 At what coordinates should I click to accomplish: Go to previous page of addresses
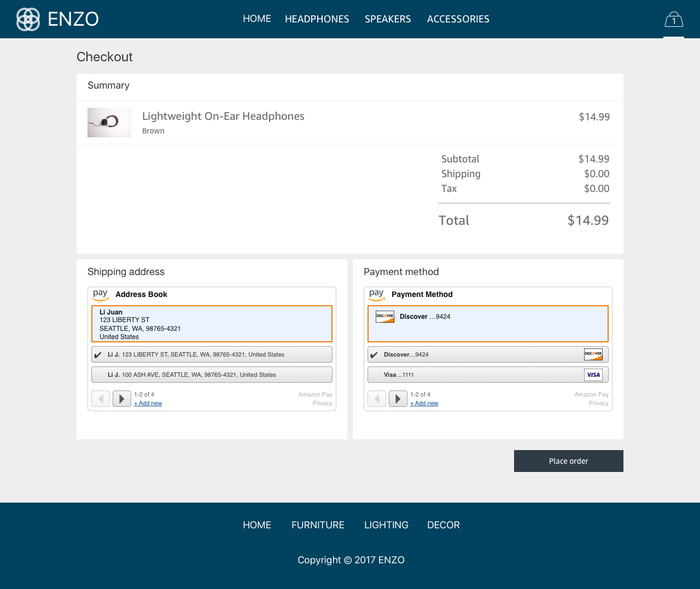pos(101,399)
